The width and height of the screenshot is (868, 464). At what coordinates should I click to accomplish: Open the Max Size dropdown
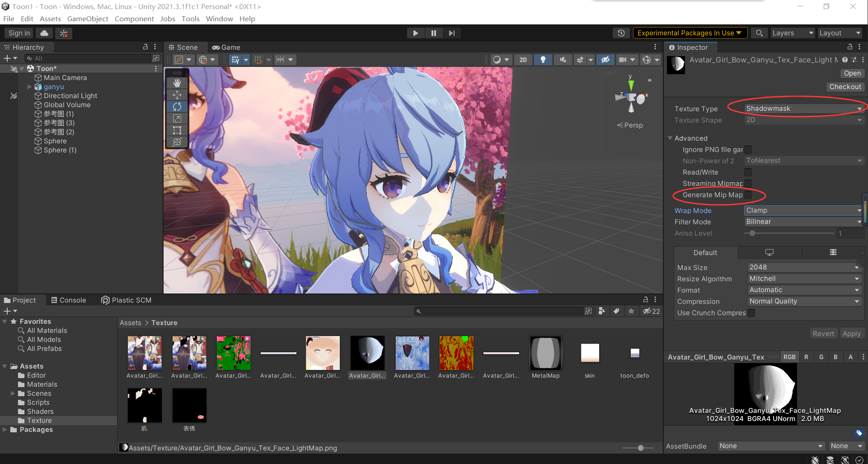pyautogui.click(x=804, y=267)
